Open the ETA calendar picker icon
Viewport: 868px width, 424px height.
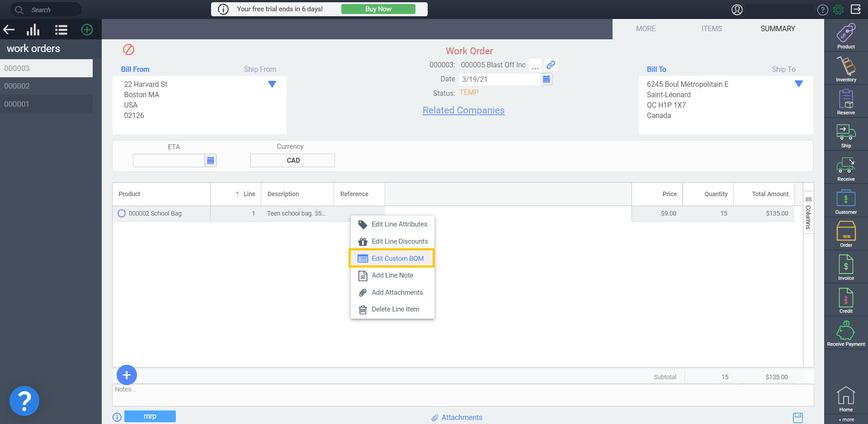coord(210,160)
